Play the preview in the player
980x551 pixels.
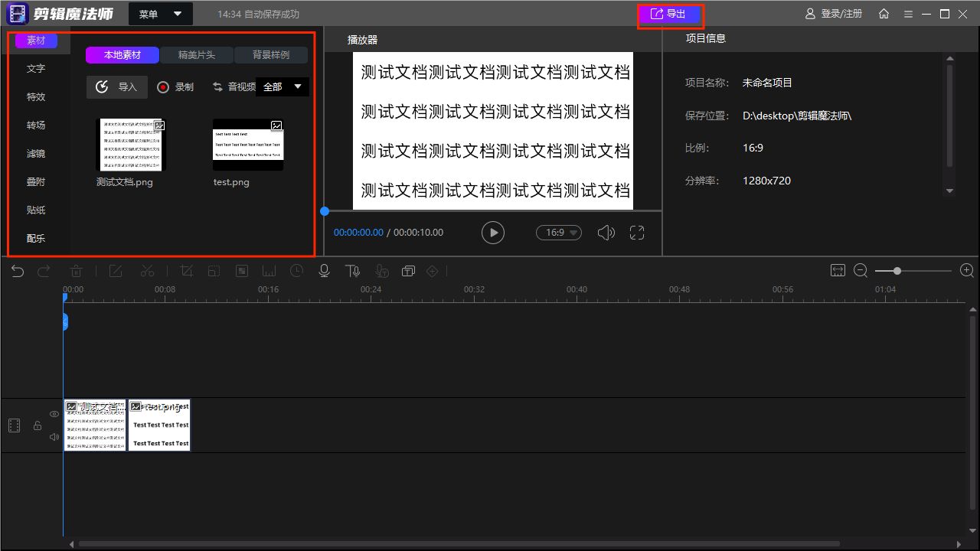point(492,233)
